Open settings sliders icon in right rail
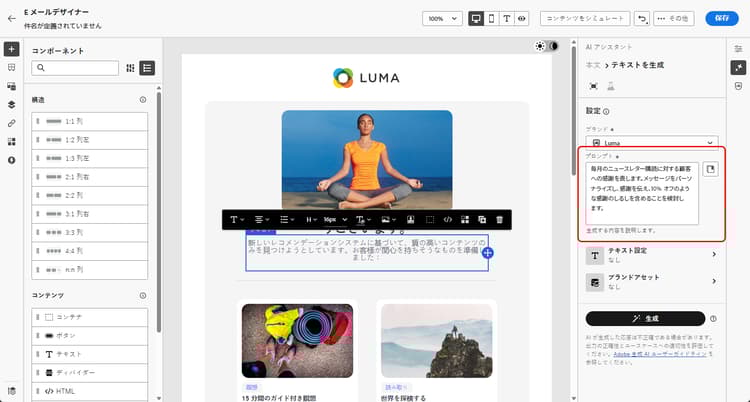Viewport: 750px width, 402px height. click(x=739, y=49)
